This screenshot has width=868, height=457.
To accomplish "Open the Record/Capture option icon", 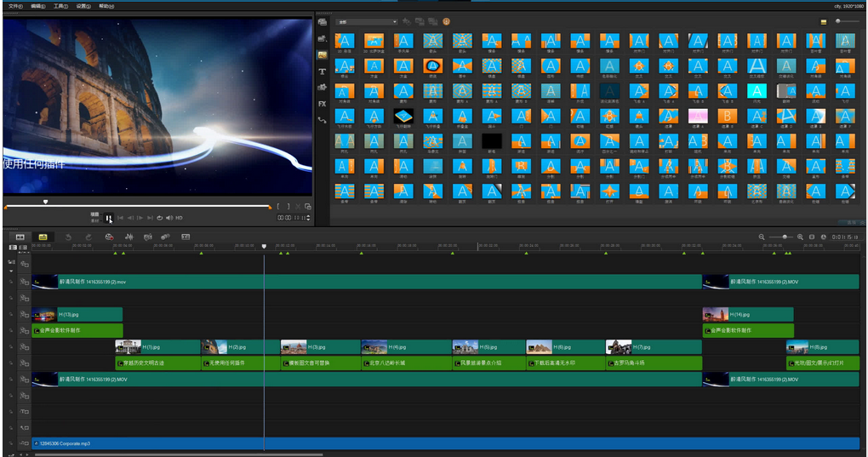I will coord(109,237).
